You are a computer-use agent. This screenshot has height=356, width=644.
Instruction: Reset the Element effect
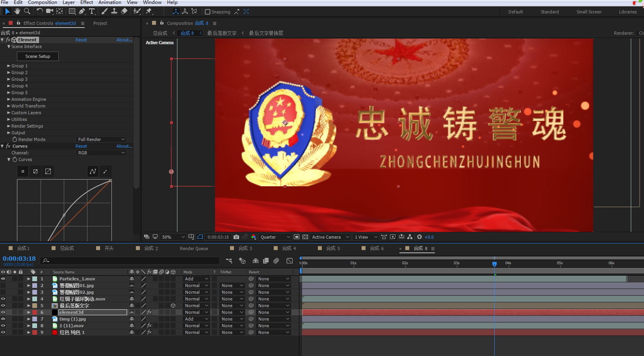point(81,40)
